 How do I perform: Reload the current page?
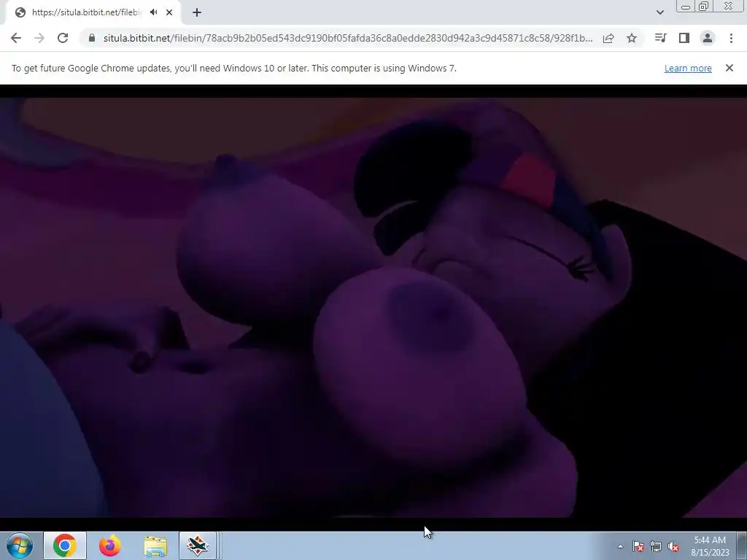[63, 38]
